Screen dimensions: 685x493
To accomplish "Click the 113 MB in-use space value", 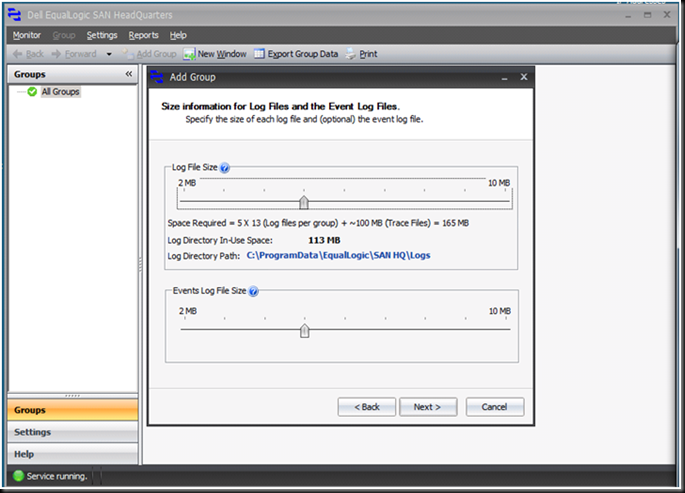I will click(x=324, y=240).
